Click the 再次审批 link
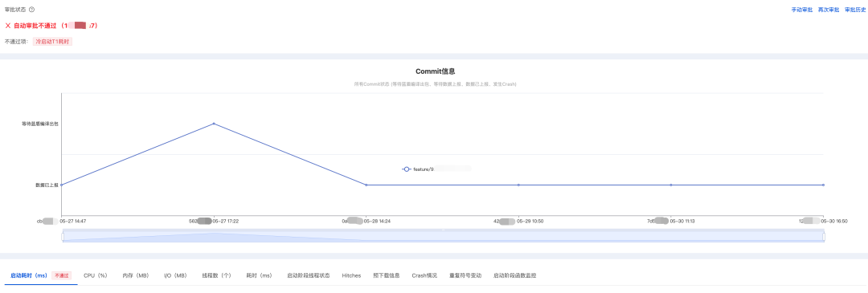This screenshot has width=868, height=293. pos(828,10)
